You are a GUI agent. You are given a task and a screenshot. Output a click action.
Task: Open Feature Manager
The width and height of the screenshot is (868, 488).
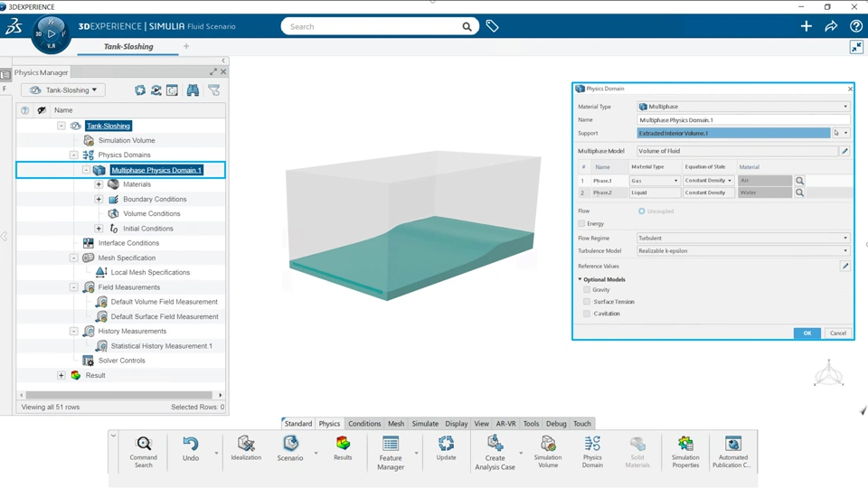click(391, 453)
